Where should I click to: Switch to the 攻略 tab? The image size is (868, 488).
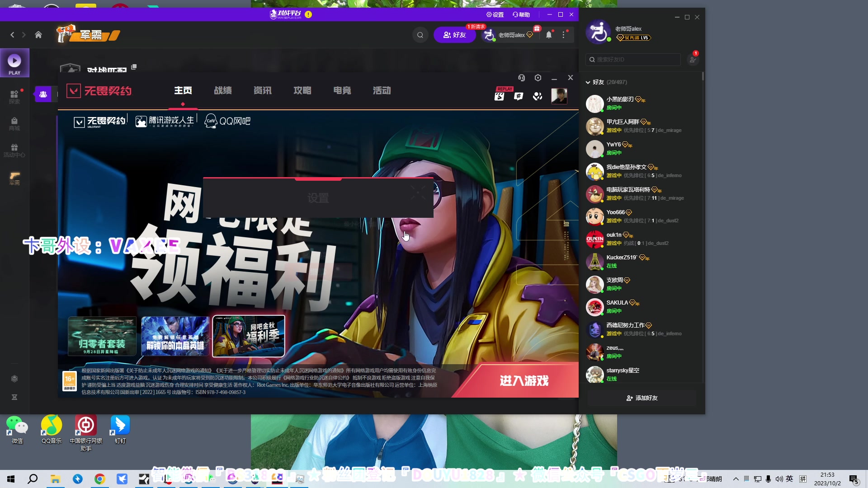302,91
